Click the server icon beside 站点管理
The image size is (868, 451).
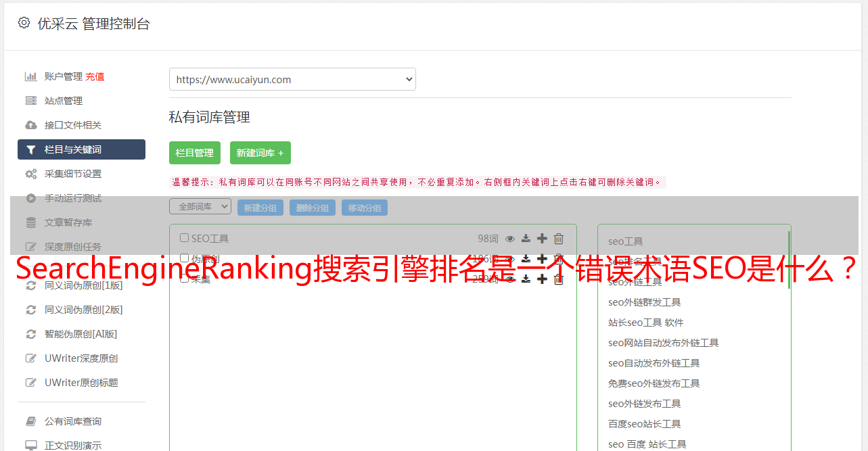tap(31, 101)
